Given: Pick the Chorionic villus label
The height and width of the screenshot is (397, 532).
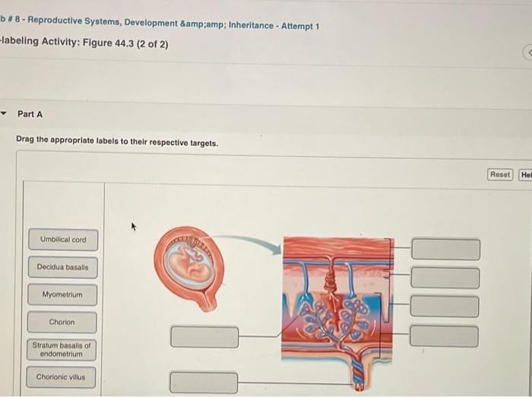Looking at the screenshot, I should click(x=61, y=377).
